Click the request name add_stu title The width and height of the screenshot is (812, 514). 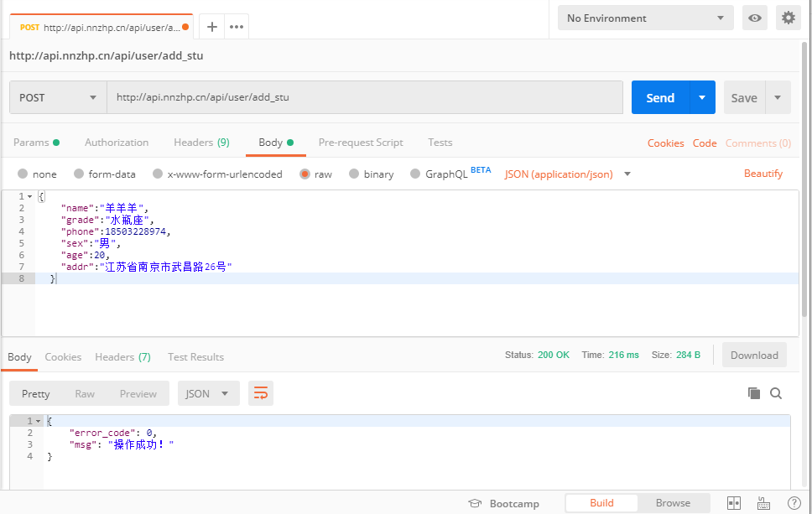(x=107, y=55)
